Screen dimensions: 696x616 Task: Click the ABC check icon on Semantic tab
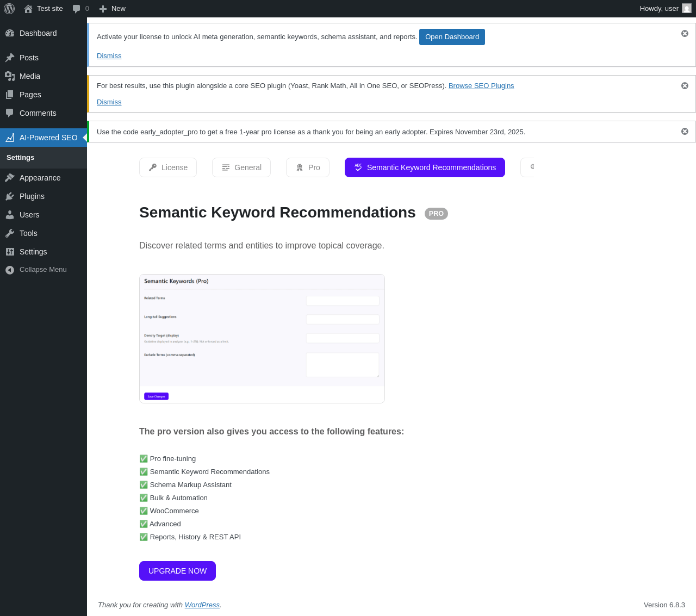(x=358, y=167)
